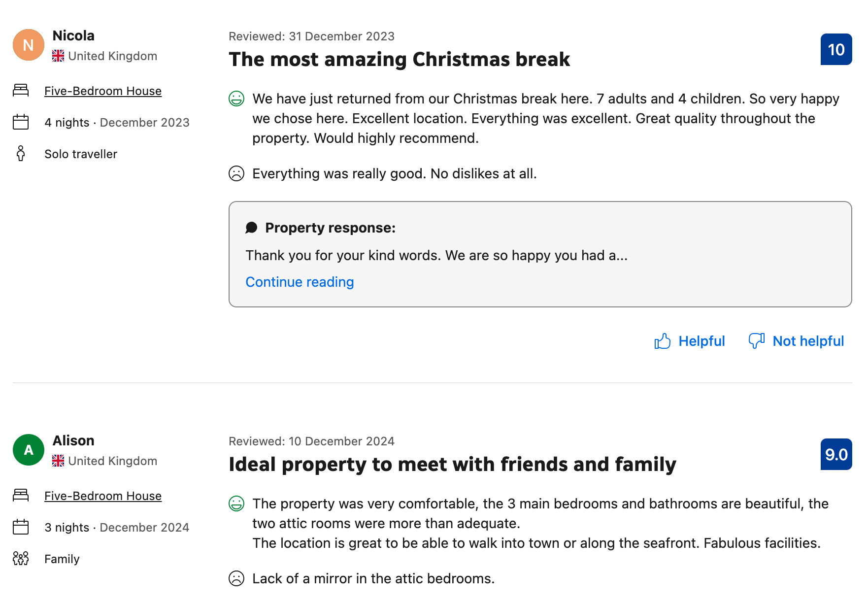Click the 9.0 score badge
This screenshot has height=604, width=868.
[836, 454]
